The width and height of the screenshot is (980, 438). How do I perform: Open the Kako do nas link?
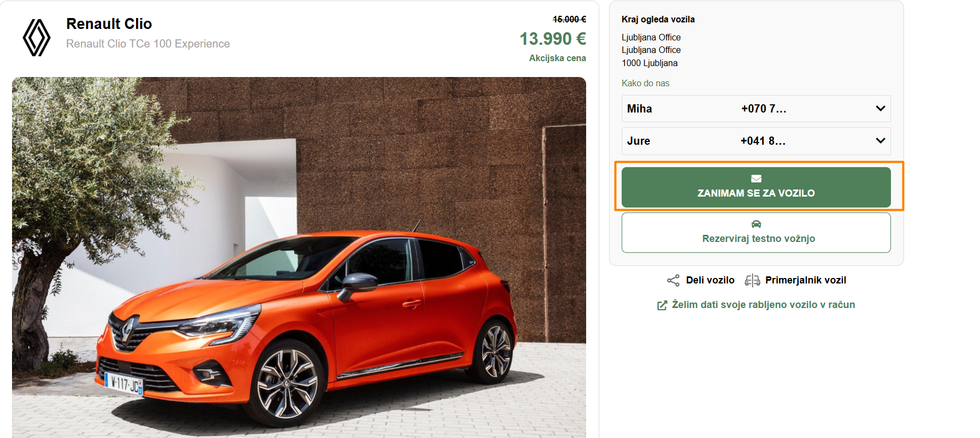[645, 83]
